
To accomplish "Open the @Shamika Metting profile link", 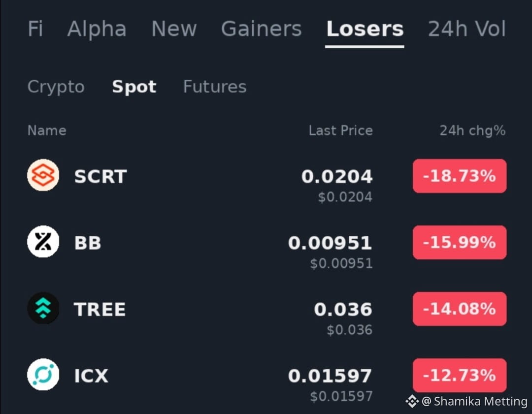I will tap(474, 402).
